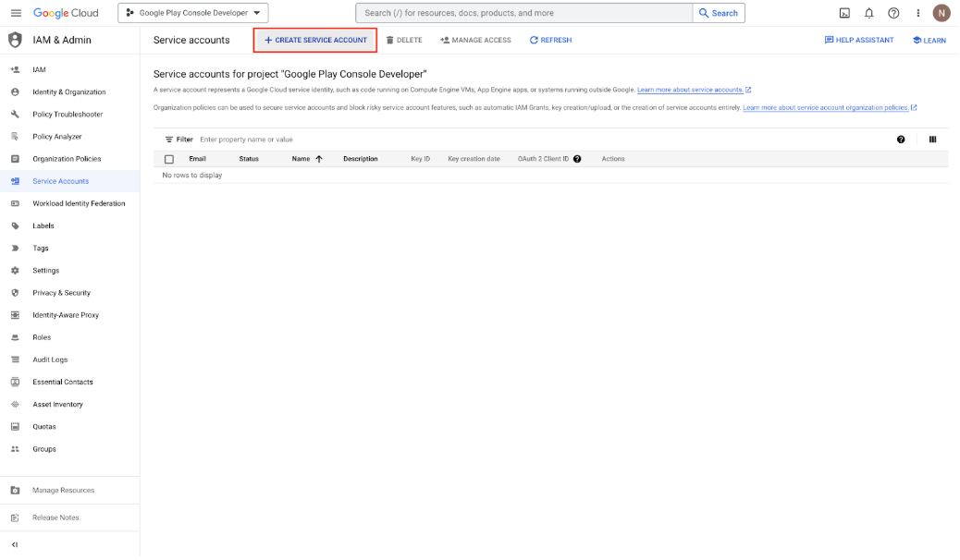The width and height of the screenshot is (960, 560).
Task: Click the Settings gear icon
Action: (x=16, y=271)
